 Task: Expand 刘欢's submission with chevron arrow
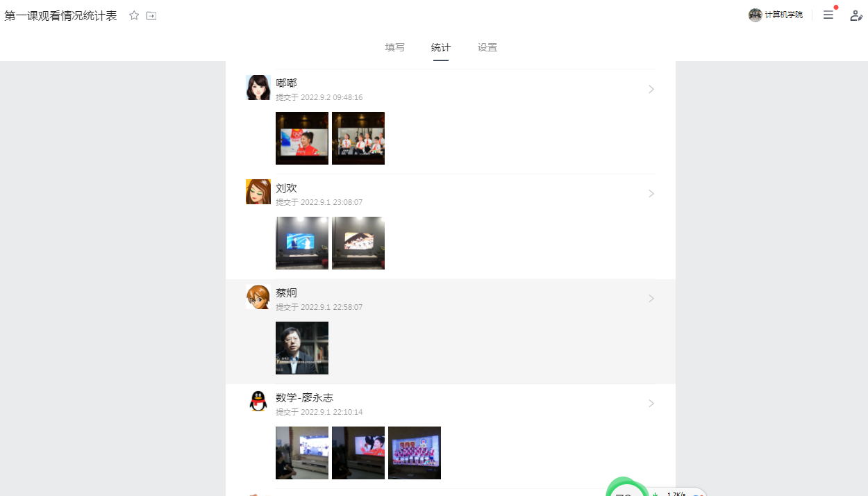651,194
